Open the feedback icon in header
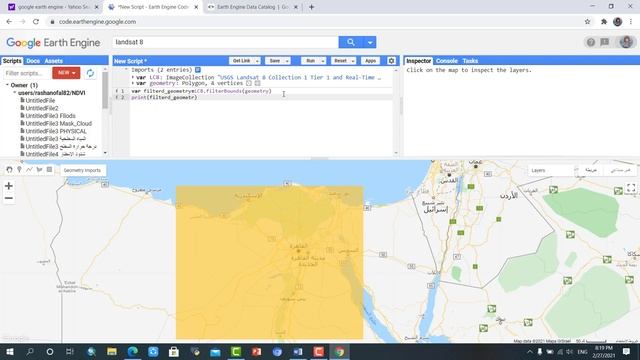640x360 pixels. 604,42
